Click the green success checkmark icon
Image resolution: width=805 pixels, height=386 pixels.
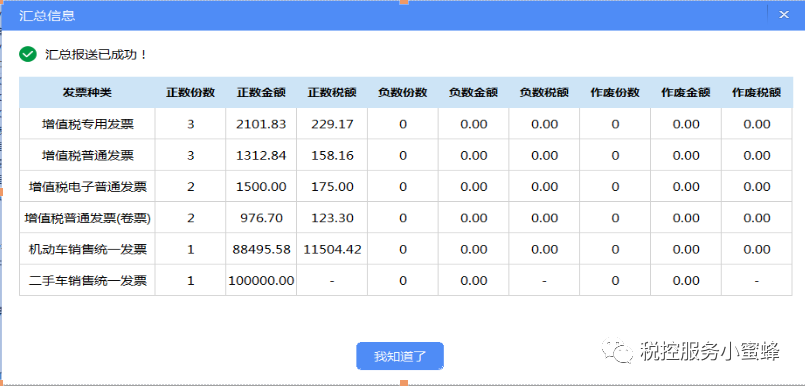click(28, 54)
